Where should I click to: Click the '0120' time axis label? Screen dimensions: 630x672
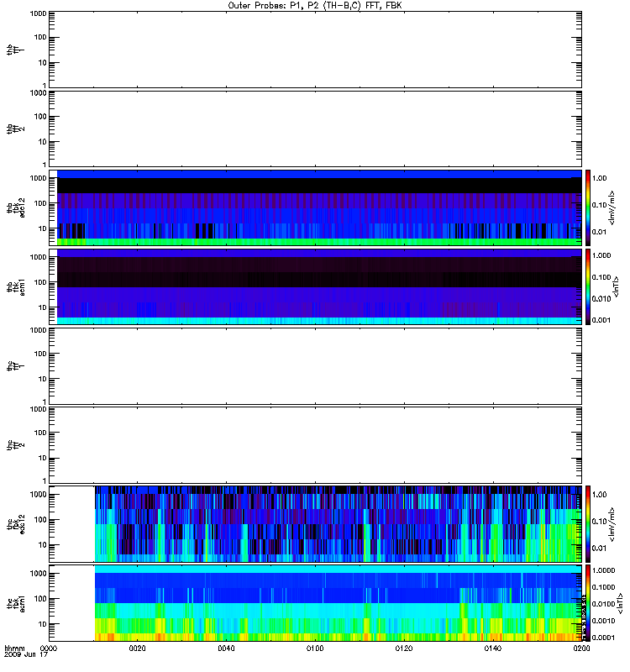coord(404,648)
